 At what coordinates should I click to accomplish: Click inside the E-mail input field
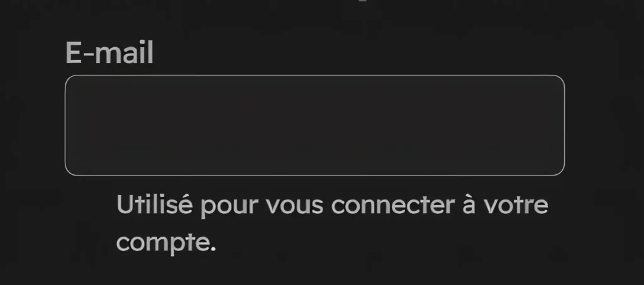click(314, 125)
